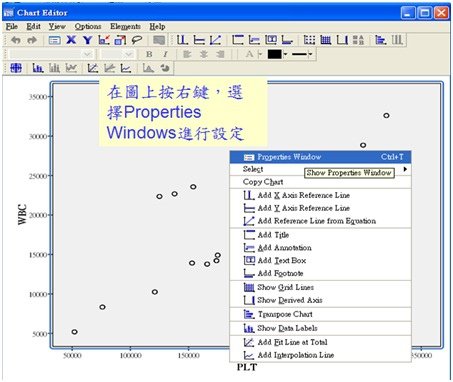Image resolution: width=453 pixels, height=382 pixels.
Task: Click Copy Chart in context menu
Action: (263, 182)
